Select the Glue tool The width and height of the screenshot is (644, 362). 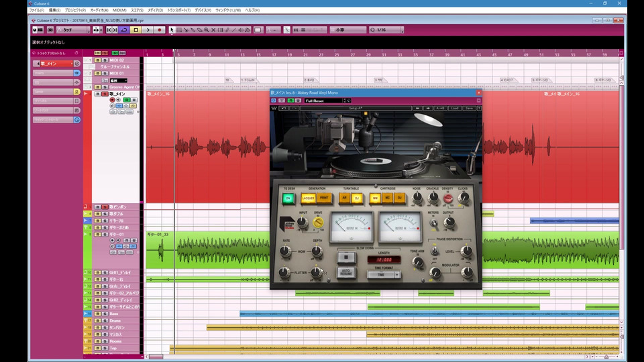pos(193,30)
